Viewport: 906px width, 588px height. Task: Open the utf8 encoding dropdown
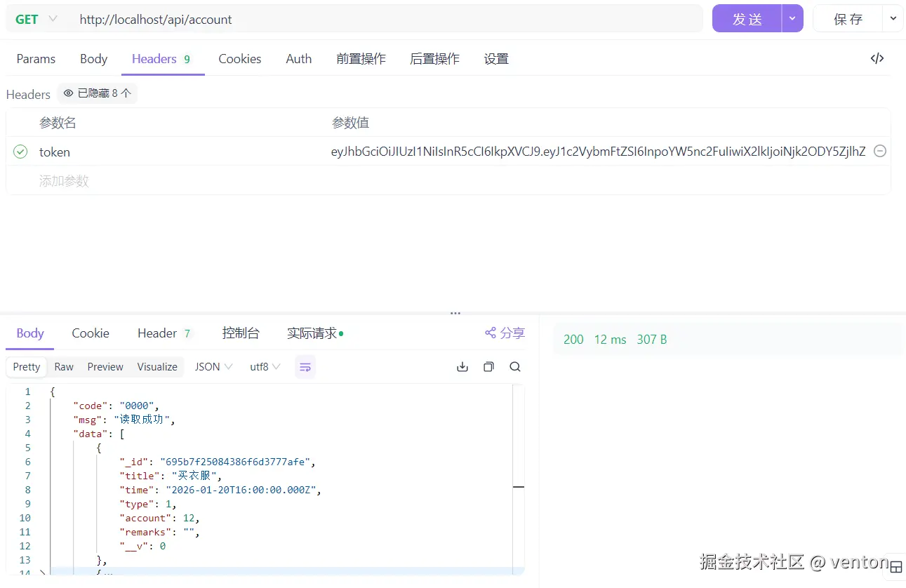click(265, 367)
